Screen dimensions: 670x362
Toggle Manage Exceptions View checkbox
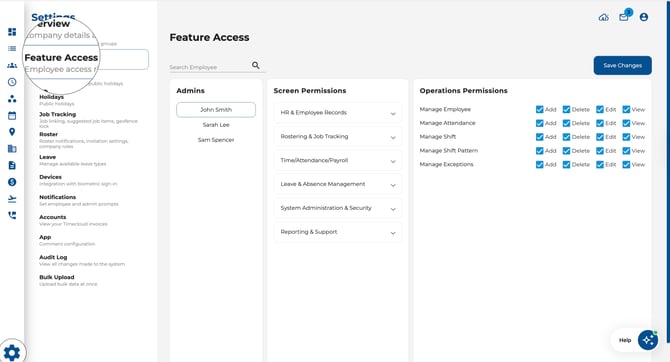click(x=626, y=165)
